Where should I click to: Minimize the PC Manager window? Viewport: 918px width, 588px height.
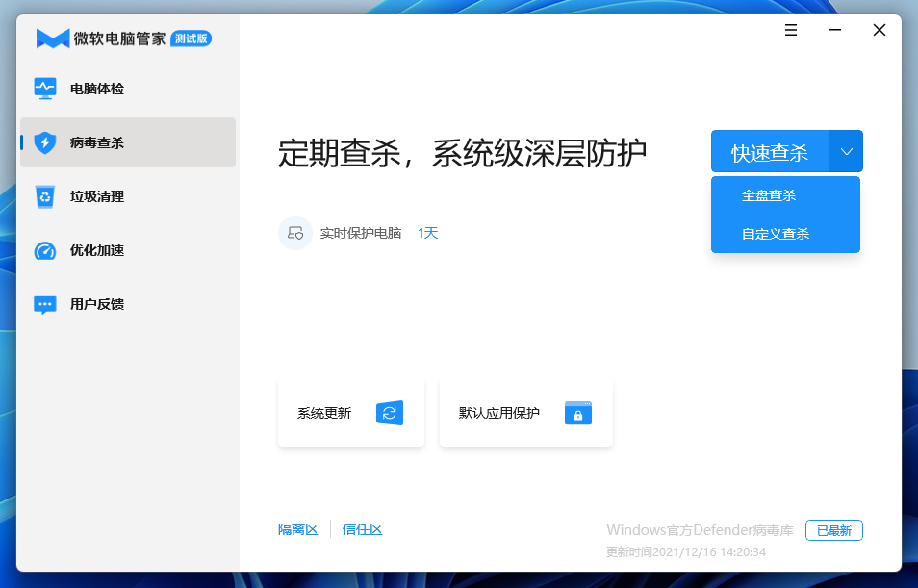point(835,30)
